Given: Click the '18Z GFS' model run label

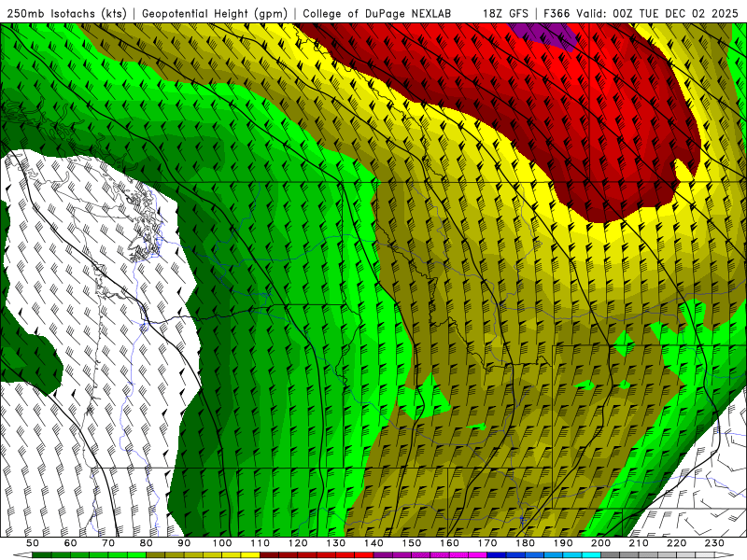Looking at the screenshot, I should (505, 13).
